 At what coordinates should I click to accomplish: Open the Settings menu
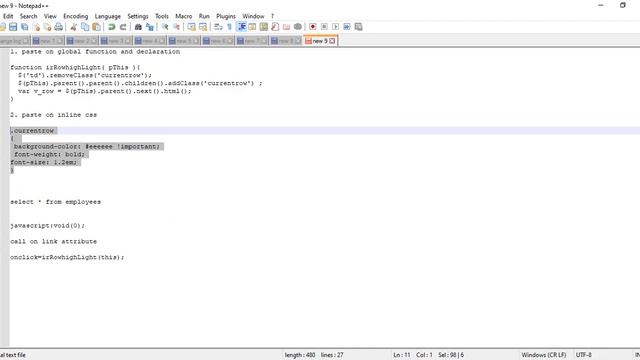pyautogui.click(x=138, y=16)
